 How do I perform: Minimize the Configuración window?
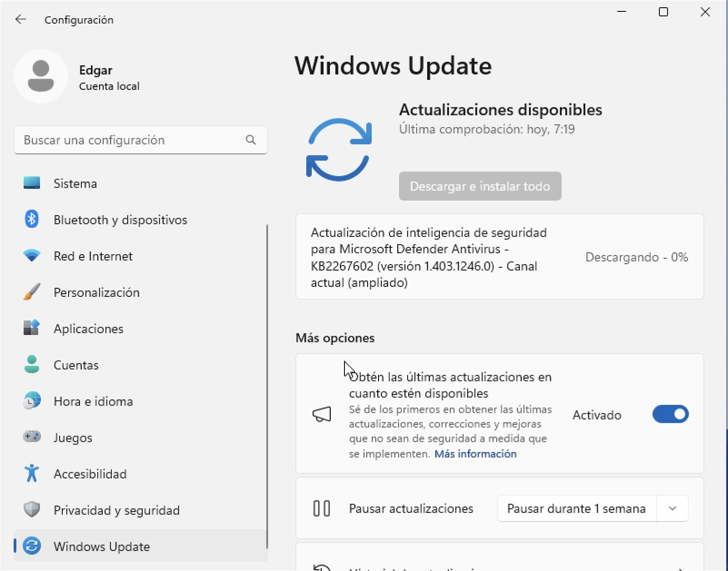coord(622,12)
